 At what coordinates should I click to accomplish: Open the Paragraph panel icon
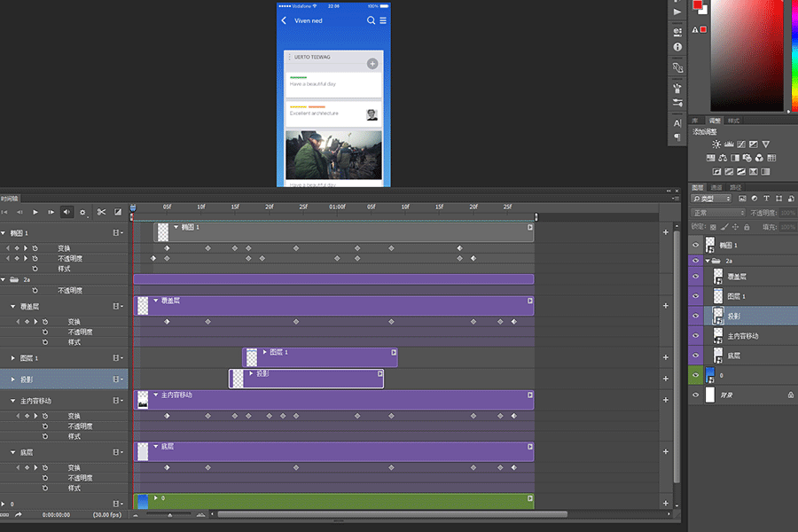pyautogui.click(x=677, y=137)
